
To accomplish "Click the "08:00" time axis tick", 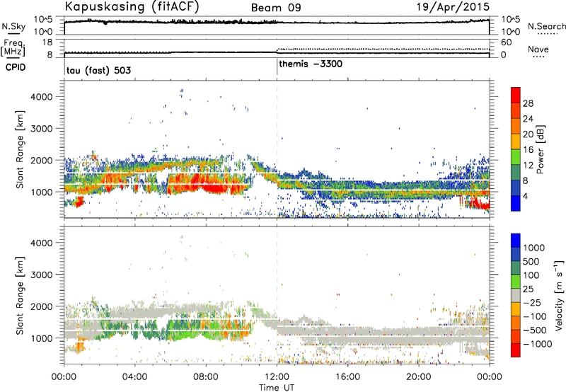I will tap(205, 377).
